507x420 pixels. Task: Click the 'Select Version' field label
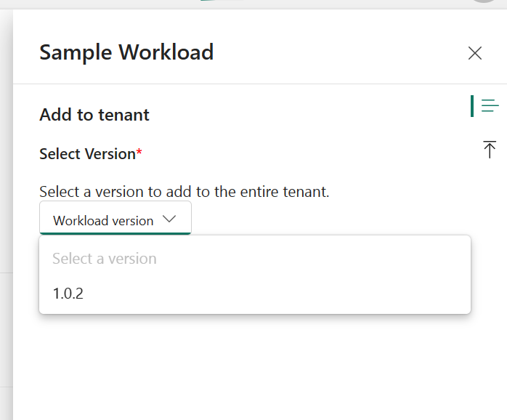click(x=87, y=154)
